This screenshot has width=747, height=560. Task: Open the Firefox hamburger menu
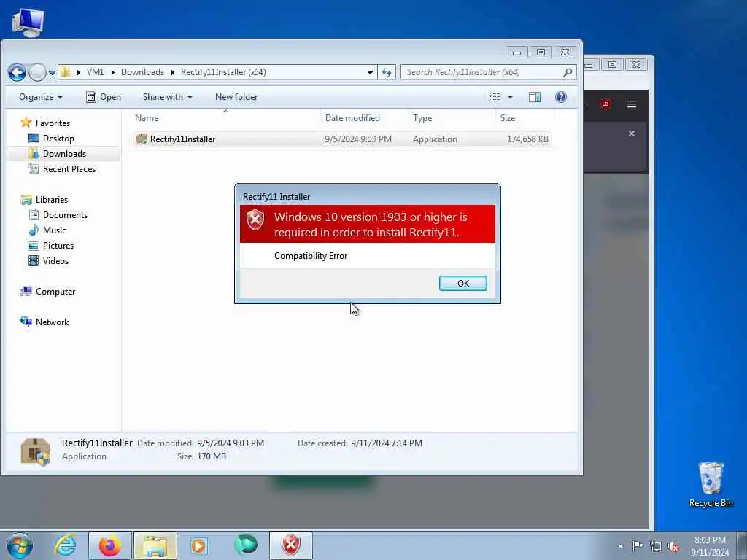(631, 104)
